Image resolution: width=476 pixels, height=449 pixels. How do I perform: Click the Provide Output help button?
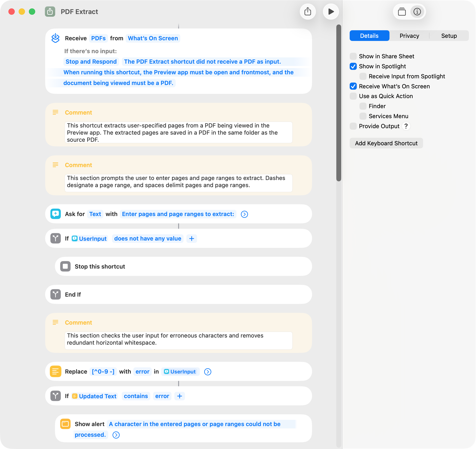point(406,126)
